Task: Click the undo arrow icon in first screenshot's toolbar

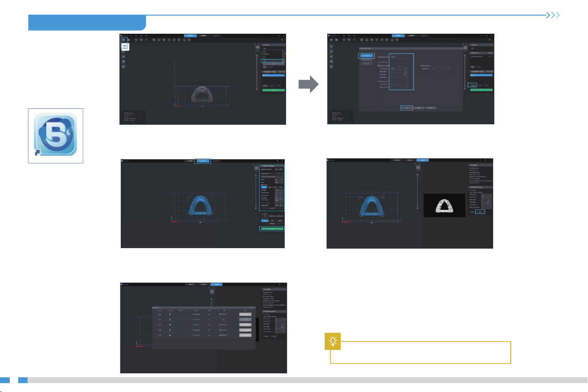Action: click(x=141, y=40)
